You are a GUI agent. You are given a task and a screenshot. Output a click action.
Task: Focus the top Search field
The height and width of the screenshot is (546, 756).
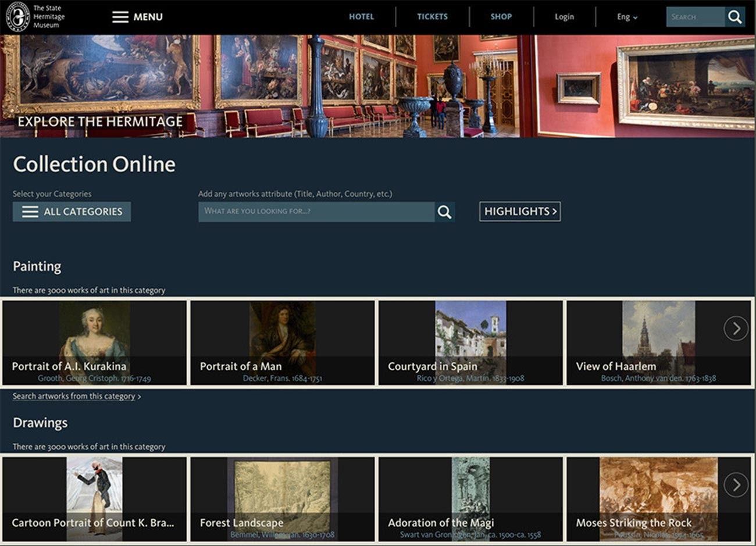(x=696, y=17)
